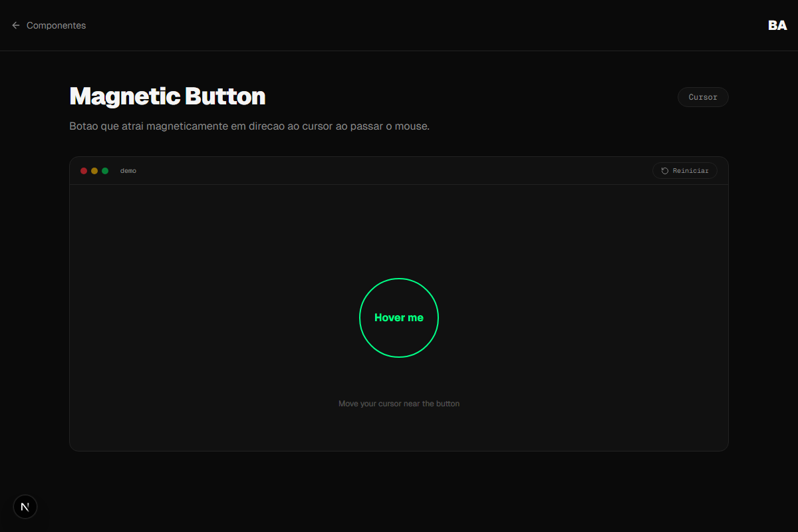Viewport: 798px width, 532px height.
Task: Activate the green Hover me button
Action: tap(399, 318)
